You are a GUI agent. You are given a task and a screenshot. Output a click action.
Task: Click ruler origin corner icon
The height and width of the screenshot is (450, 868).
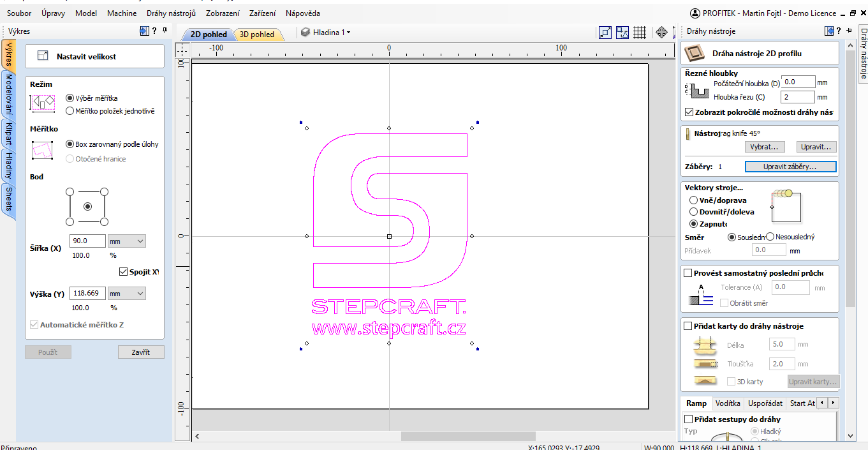[x=182, y=49]
